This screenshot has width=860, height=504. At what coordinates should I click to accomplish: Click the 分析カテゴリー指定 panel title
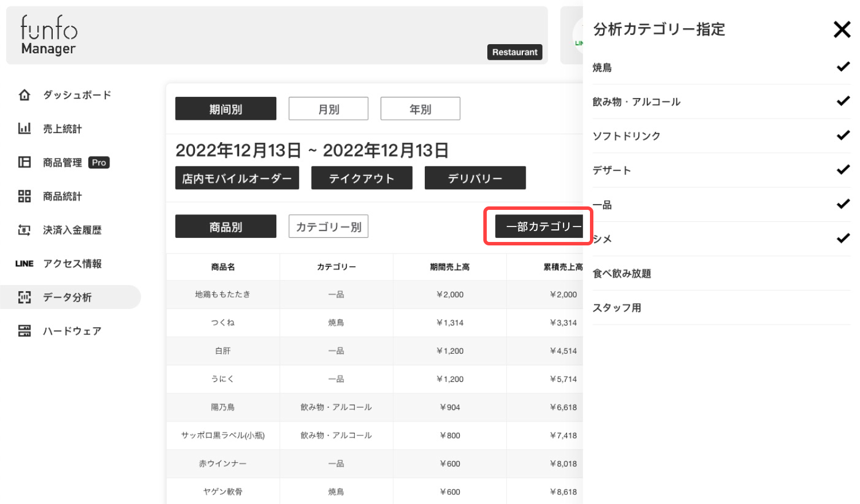(659, 29)
